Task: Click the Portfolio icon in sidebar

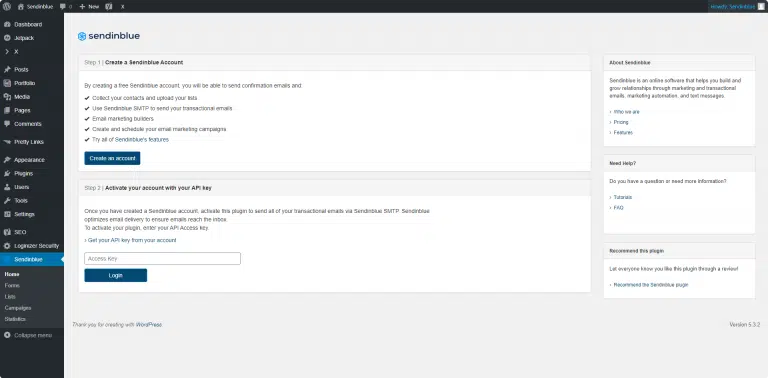Action: coord(7,83)
